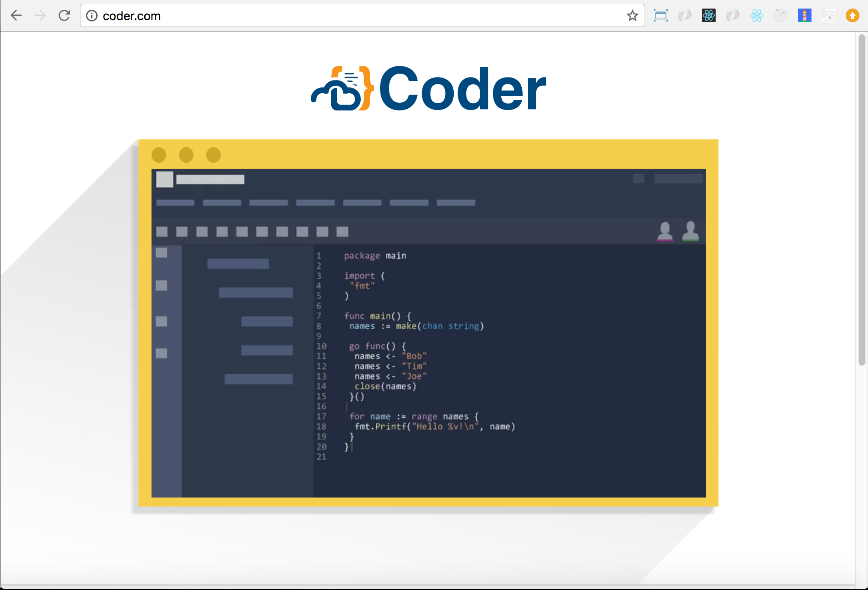Open the window resizer extension icon
Image resolution: width=868 pixels, height=590 pixels.
coord(661,16)
